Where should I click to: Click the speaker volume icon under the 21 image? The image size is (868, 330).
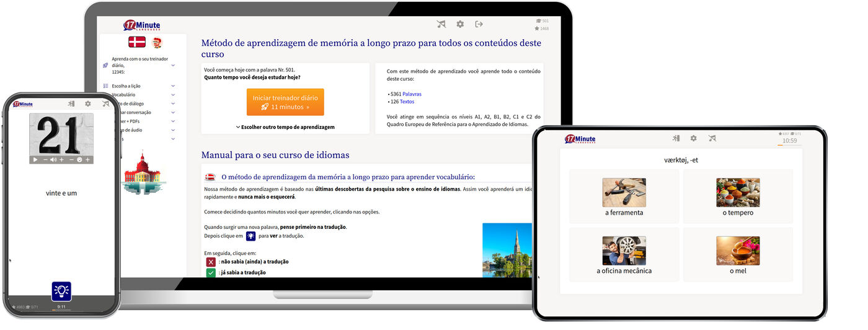point(53,160)
